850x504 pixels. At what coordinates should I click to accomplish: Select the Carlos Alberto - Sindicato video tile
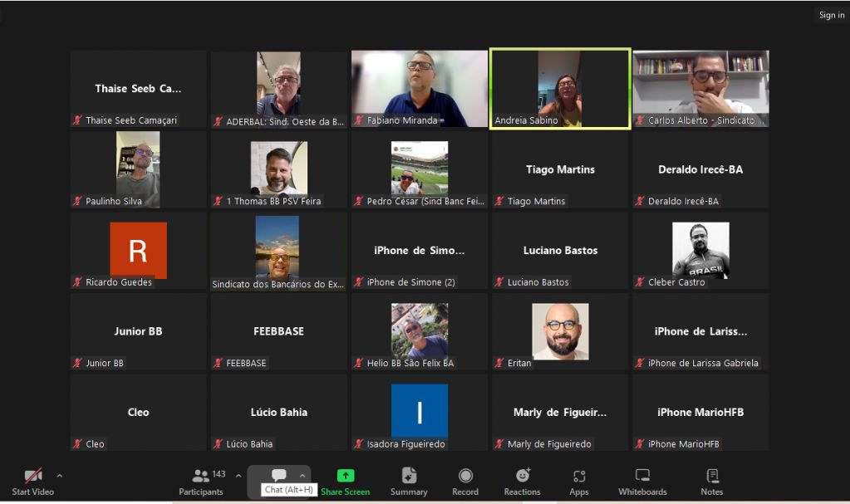(x=700, y=89)
